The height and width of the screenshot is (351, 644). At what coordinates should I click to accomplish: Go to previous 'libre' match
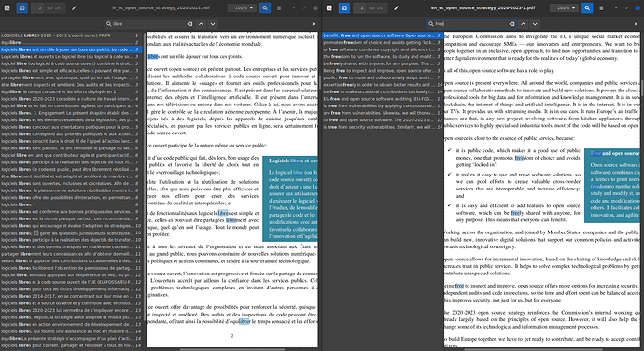[x=201, y=24]
